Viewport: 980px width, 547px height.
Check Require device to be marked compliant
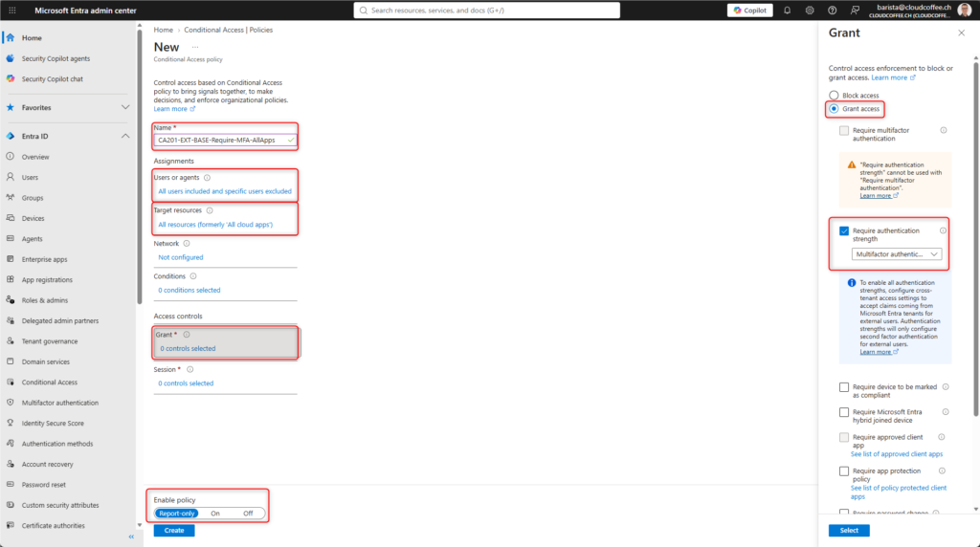pyautogui.click(x=844, y=387)
